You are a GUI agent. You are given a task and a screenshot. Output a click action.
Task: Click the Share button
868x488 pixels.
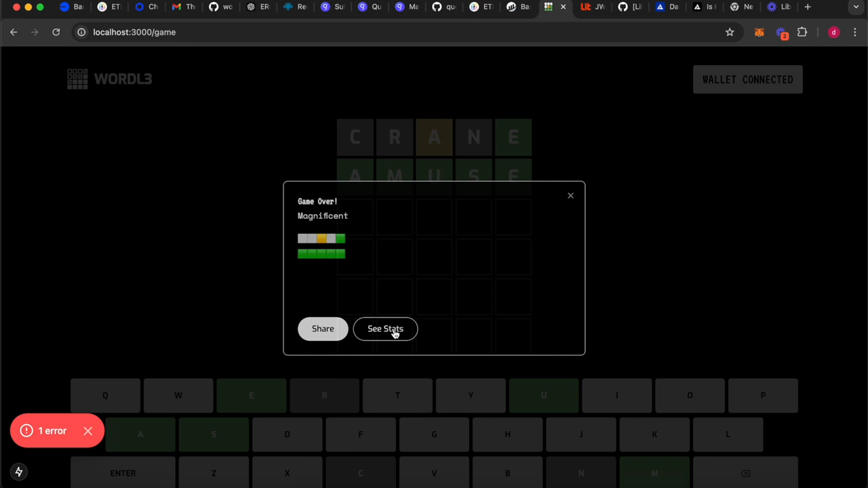323,329
